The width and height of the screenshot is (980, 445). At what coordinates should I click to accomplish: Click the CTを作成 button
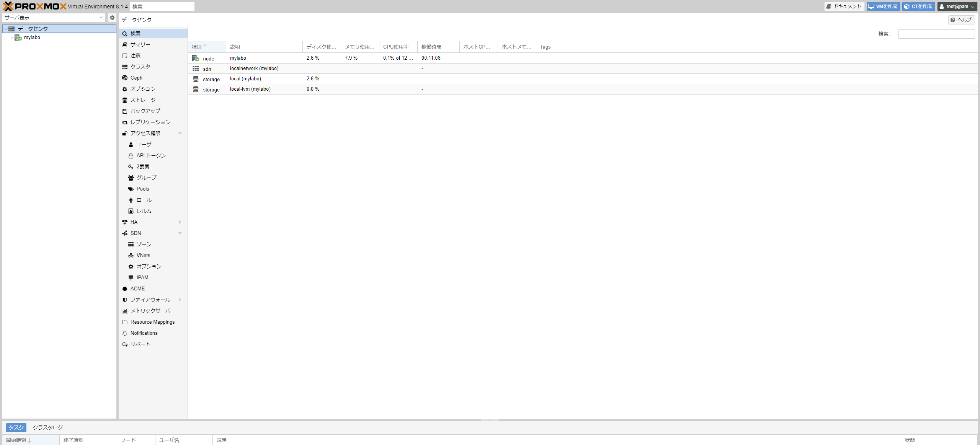coord(918,7)
